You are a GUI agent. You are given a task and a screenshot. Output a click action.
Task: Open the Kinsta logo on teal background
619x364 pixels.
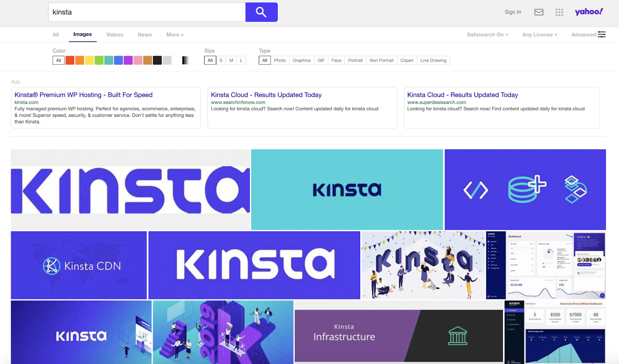(x=347, y=190)
